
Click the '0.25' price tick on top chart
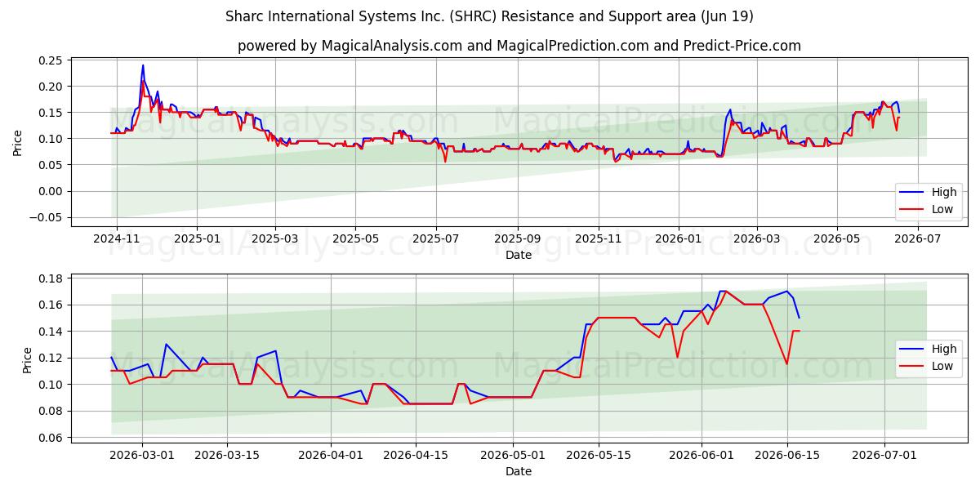point(51,60)
